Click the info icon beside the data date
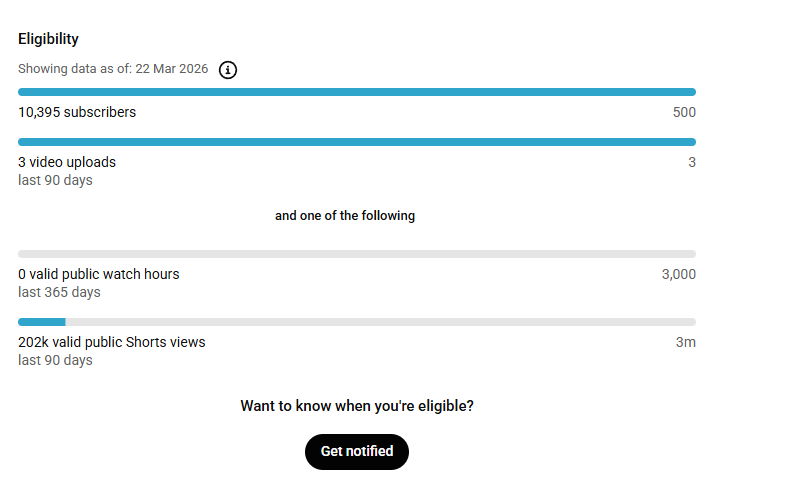The width and height of the screenshot is (791, 494). pos(228,70)
